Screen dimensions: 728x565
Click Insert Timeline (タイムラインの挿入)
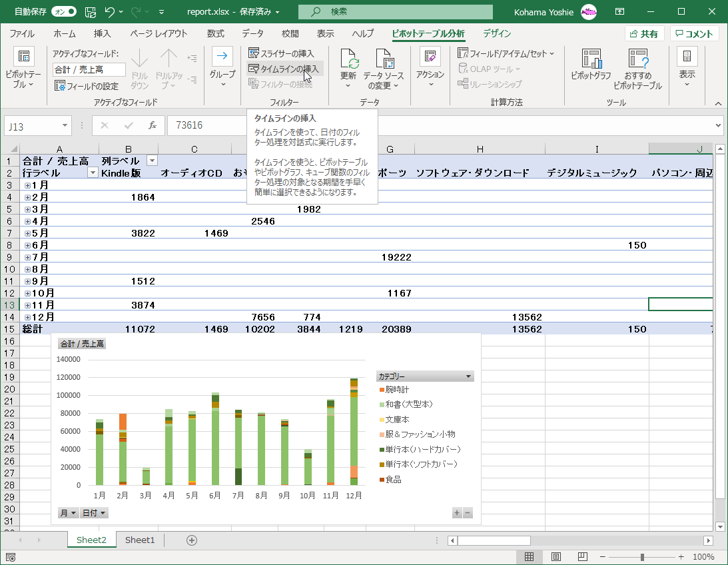pyautogui.click(x=284, y=69)
